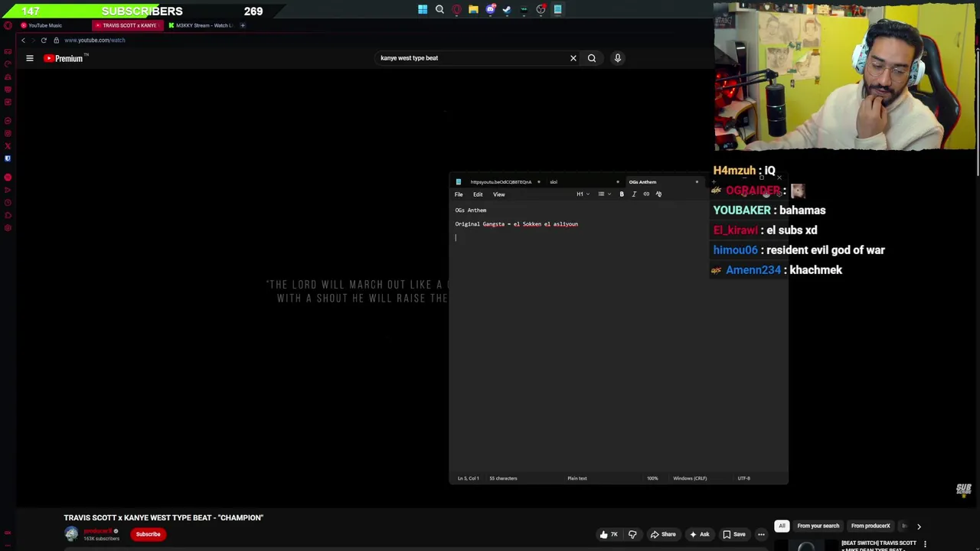
Task: Submit YouTube search with magnifier button
Action: 592,58
